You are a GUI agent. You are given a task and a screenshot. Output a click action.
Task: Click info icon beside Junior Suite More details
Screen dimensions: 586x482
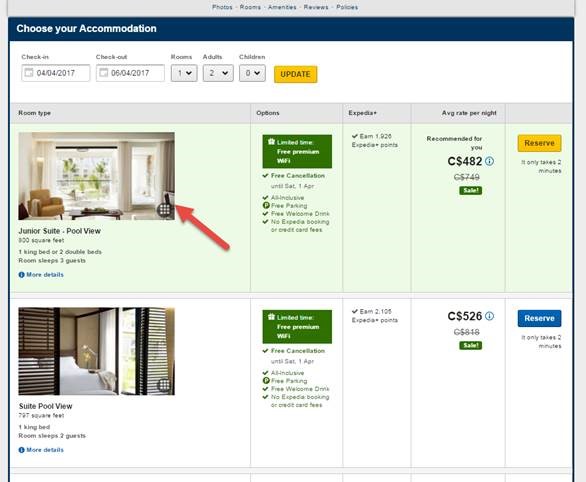21,275
